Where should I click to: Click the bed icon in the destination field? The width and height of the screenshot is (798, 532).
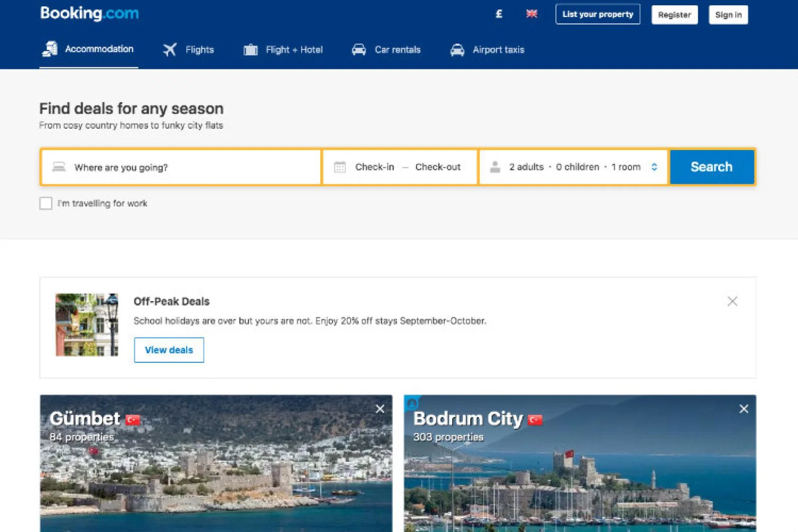[59, 167]
